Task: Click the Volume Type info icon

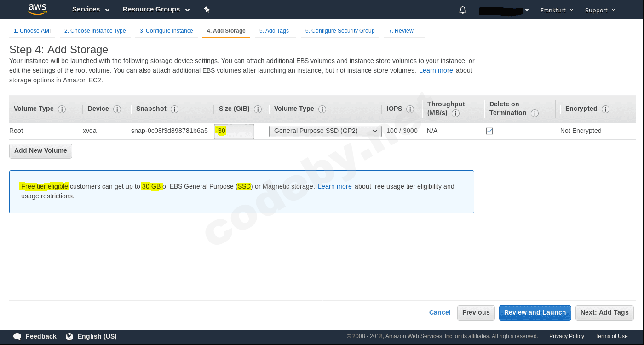Action: click(x=62, y=109)
